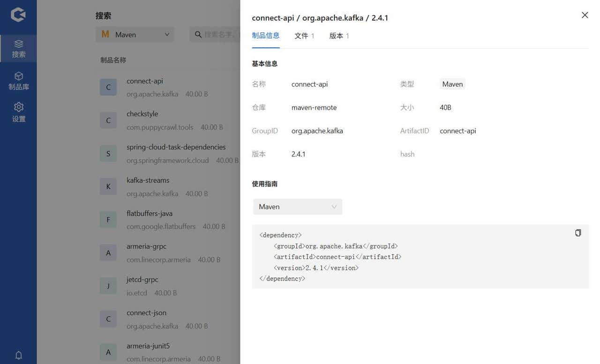Click the A avatar of armeria-grpc
The height and width of the screenshot is (364, 600).
click(x=108, y=253)
